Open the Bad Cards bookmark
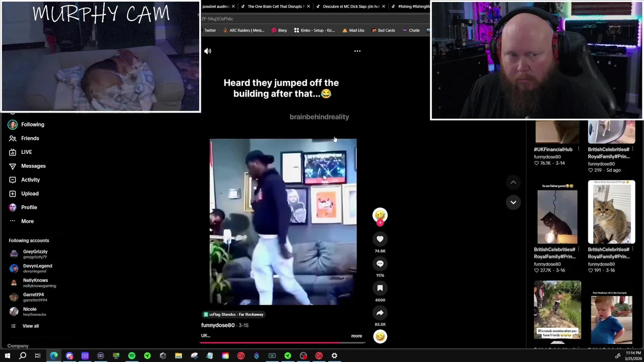This screenshot has height=362, width=644. pyautogui.click(x=383, y=30)
